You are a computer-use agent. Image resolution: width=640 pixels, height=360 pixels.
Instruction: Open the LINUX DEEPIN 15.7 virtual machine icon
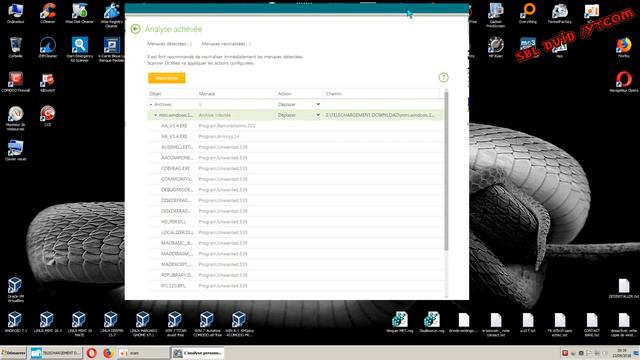[x=111, y=324]
